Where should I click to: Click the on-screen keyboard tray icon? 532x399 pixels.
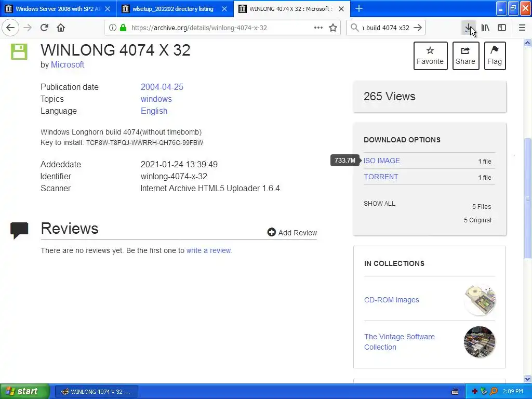pyautogui.click(x=455, y=392)
